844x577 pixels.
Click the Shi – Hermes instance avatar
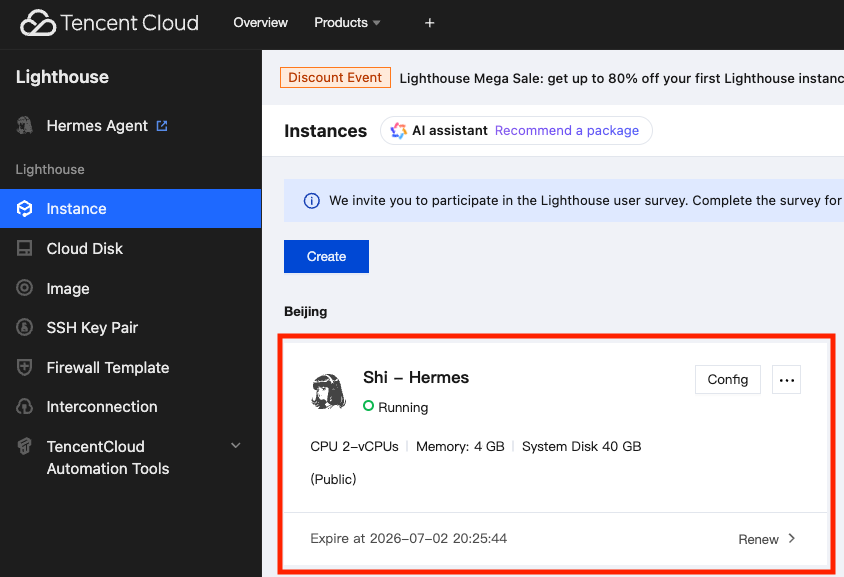coord(328,391)
